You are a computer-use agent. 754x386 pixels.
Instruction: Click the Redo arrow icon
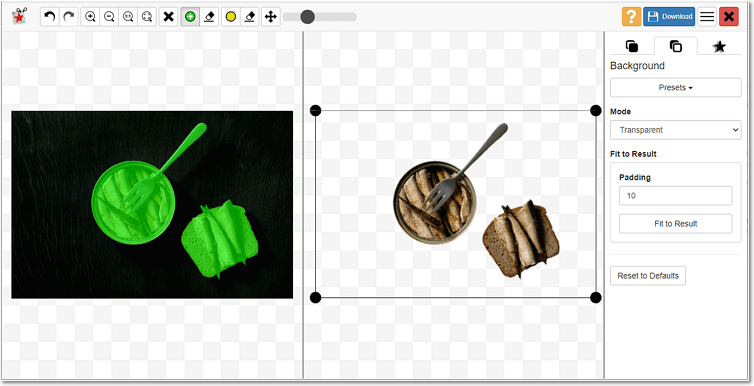click(x=68, y=17)
